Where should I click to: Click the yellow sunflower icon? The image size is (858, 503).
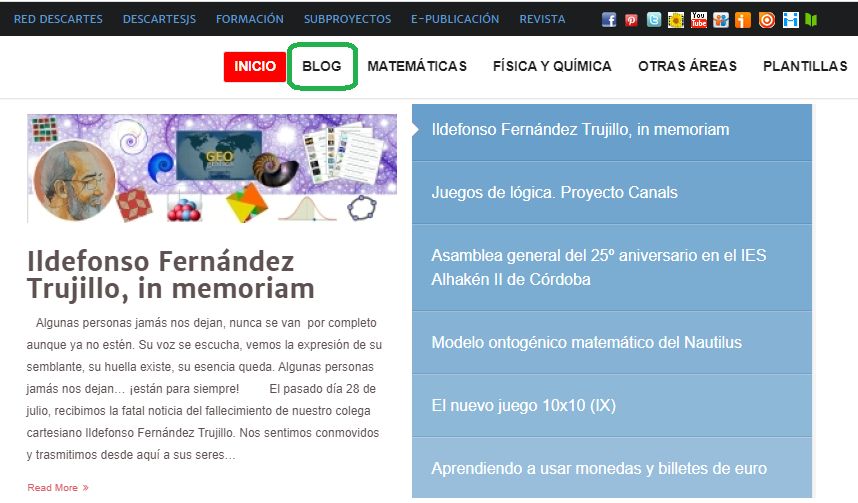tap(676, 19)
